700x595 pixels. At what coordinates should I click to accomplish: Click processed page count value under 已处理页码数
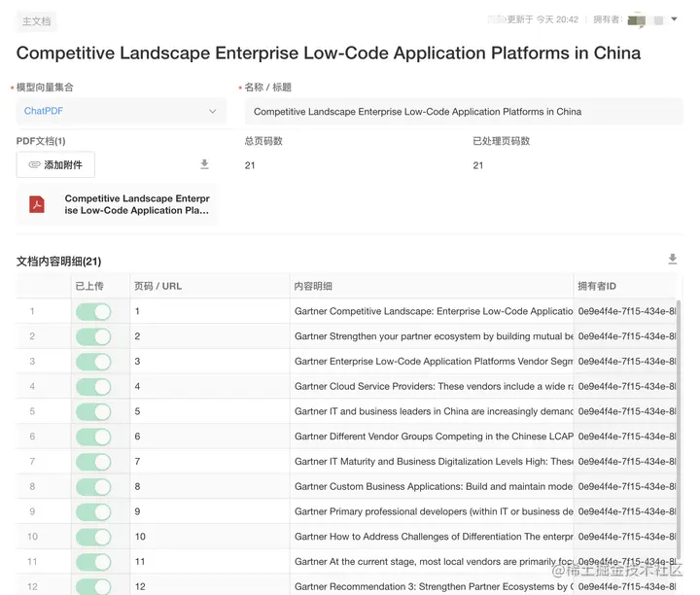click(478, 165)
